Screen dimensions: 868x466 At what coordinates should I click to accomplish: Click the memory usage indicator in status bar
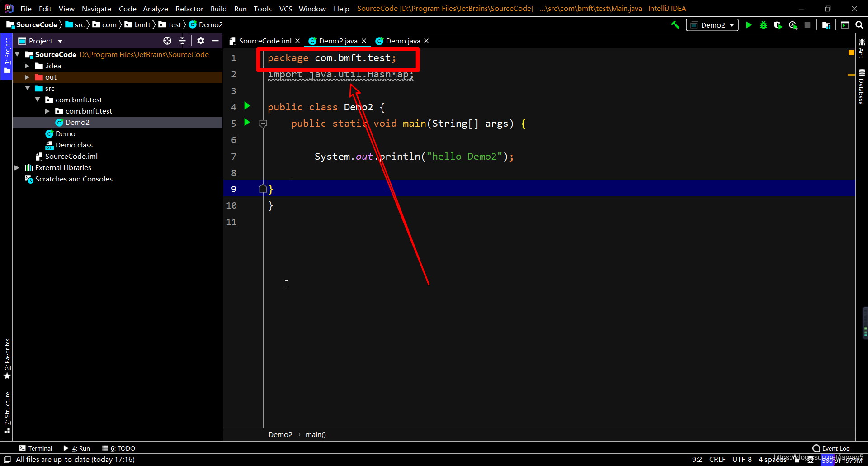841,461
